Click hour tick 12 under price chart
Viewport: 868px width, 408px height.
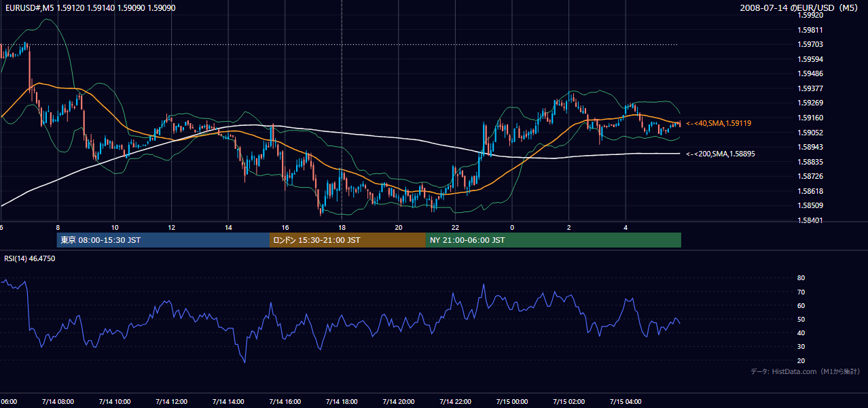click(171, 227)
